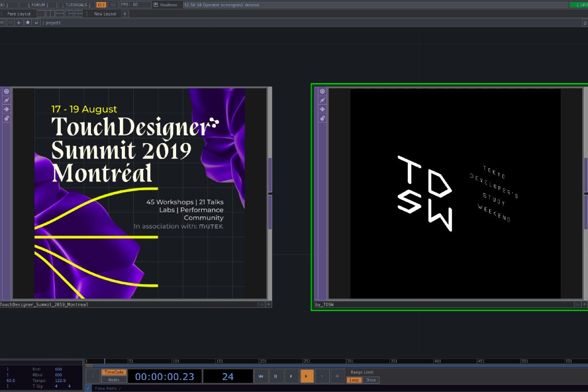Viewport: 588px width, 392px height.
Task: Click the lock flag on by_TDSW node
Action: pyautogui.click(x=322, y=118)
